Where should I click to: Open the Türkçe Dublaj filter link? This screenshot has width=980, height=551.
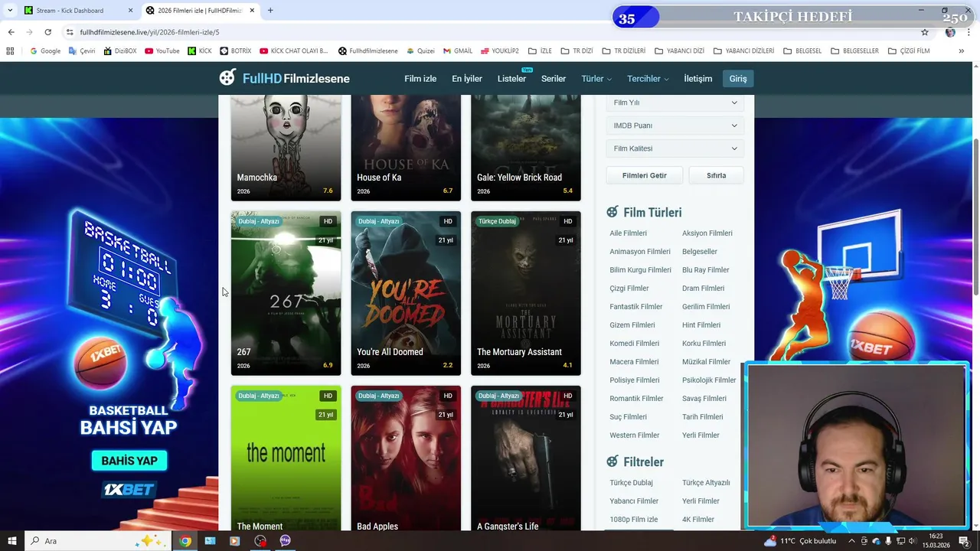coord(631,483)
